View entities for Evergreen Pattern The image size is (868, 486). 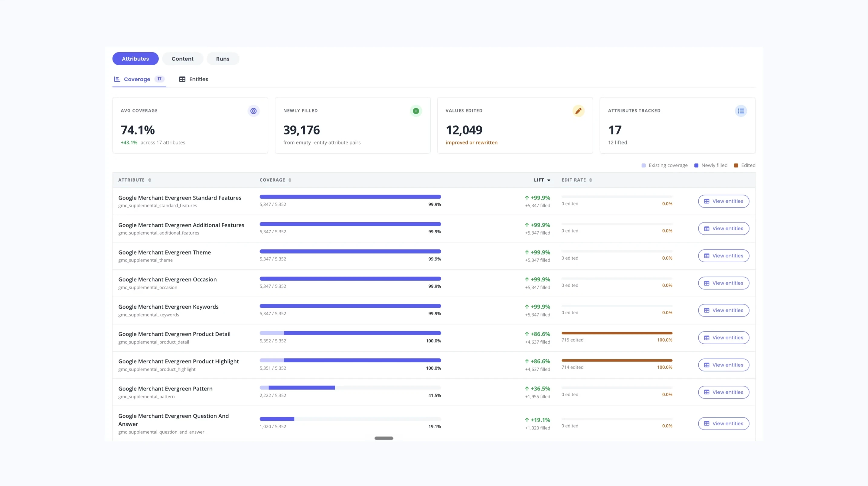(723, 392)
